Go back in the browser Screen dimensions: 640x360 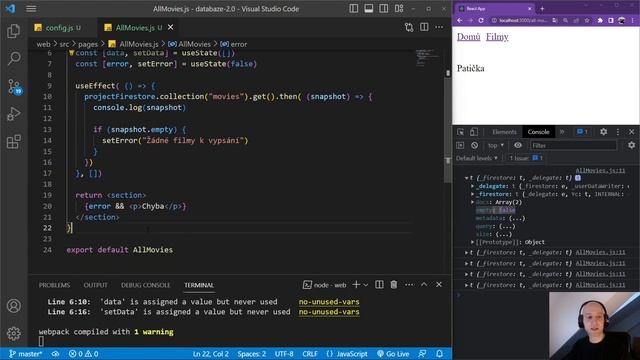tap(460, 20)
